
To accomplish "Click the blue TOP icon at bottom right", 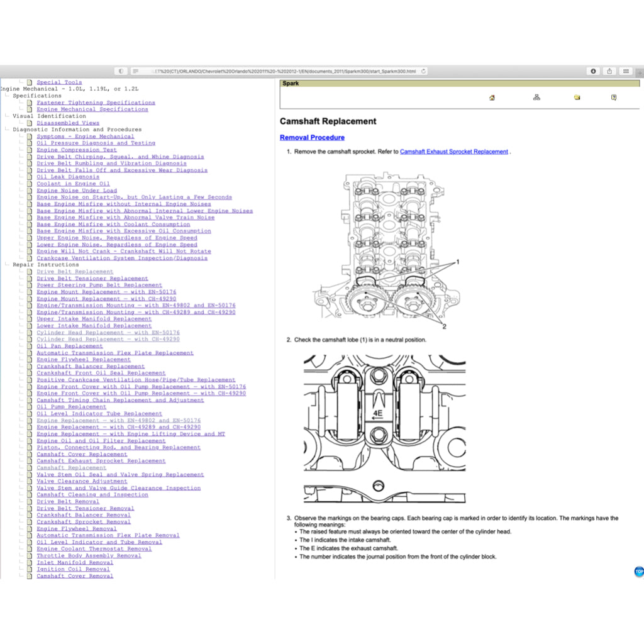I will click(x=638, y=571).
